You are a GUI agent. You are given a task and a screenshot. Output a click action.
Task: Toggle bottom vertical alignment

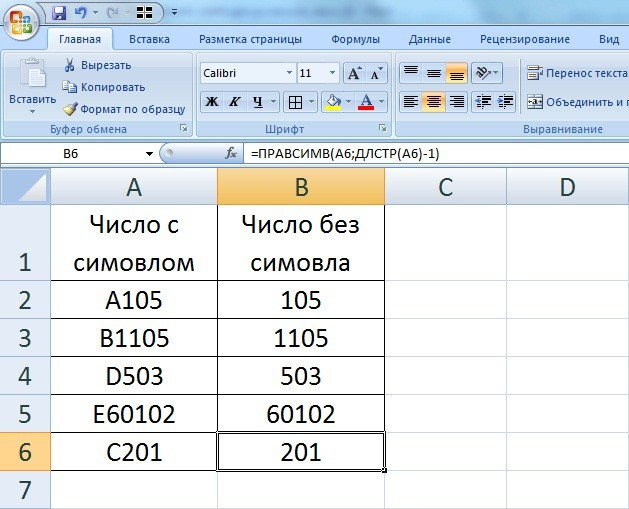point(457,73)
